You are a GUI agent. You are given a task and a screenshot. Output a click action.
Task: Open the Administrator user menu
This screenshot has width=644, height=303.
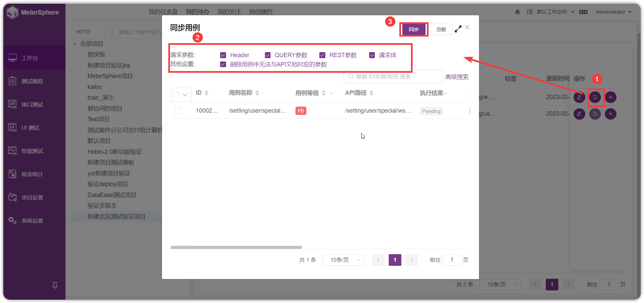pos(613,12)
